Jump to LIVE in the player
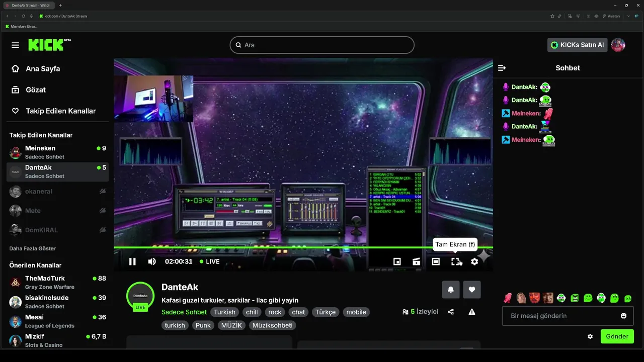The image size is (644, 362). [209, 261]
